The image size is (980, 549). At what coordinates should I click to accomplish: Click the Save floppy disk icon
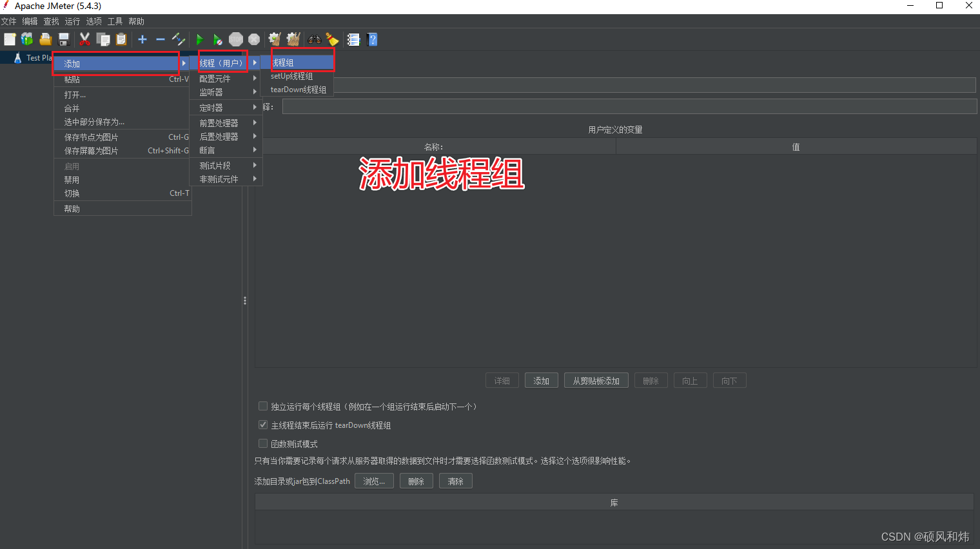63,39
